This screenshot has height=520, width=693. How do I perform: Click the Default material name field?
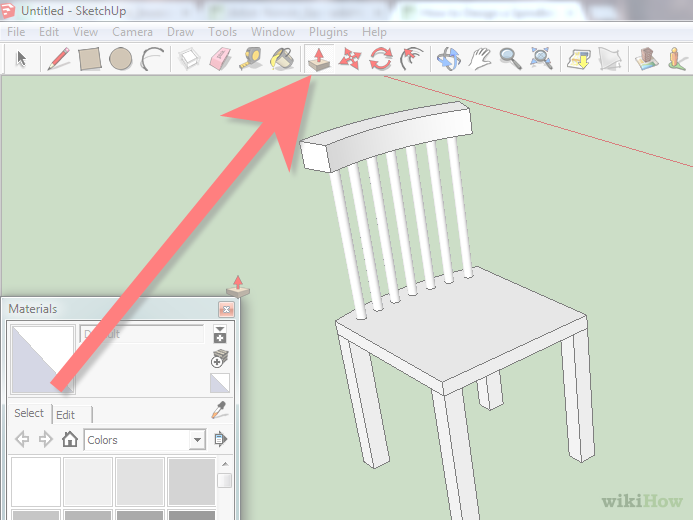(x=144, y=334)
